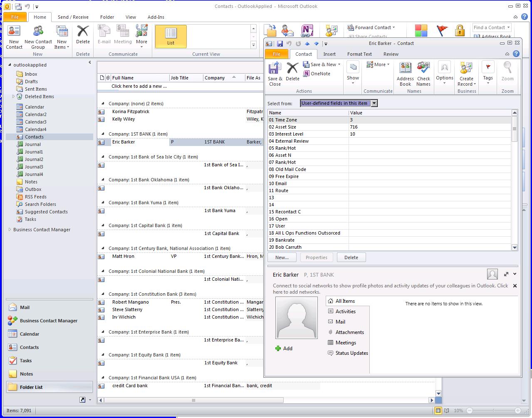Click the Find a Contact search box

(489, 27)
